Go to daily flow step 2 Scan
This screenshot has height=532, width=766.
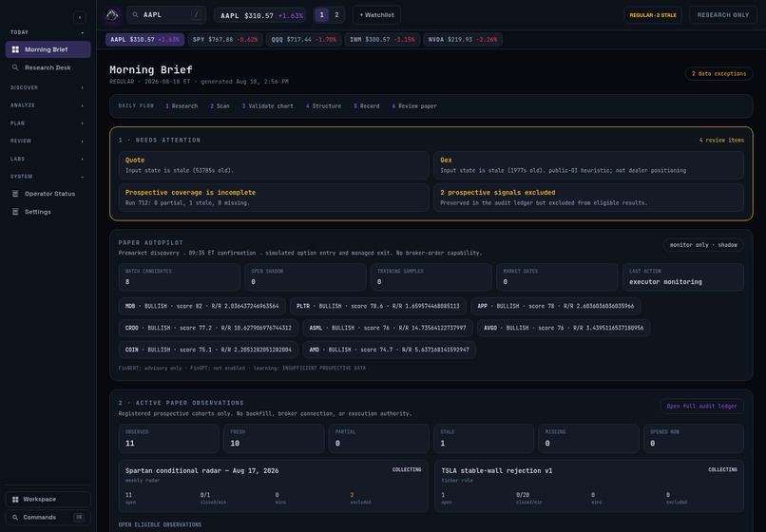coord(220,106)
